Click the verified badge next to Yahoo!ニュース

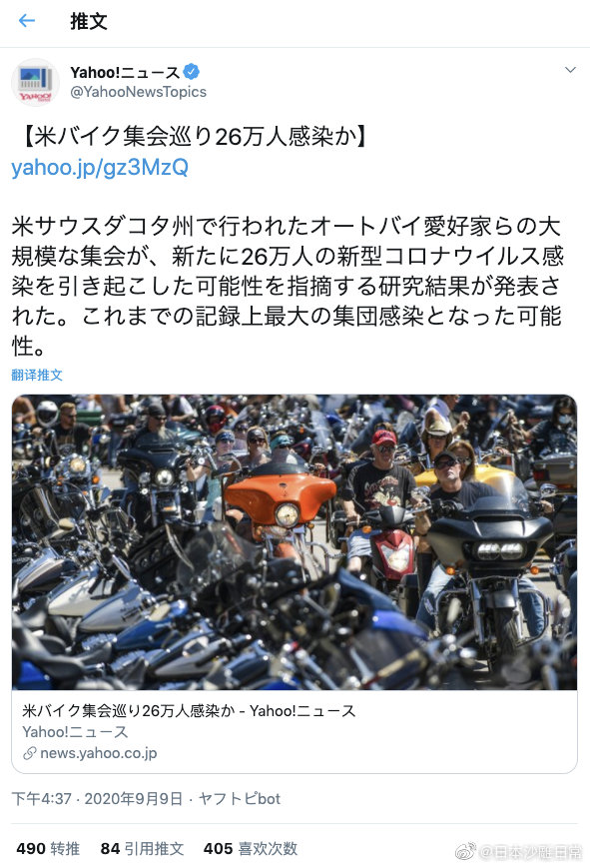point(191,71)
